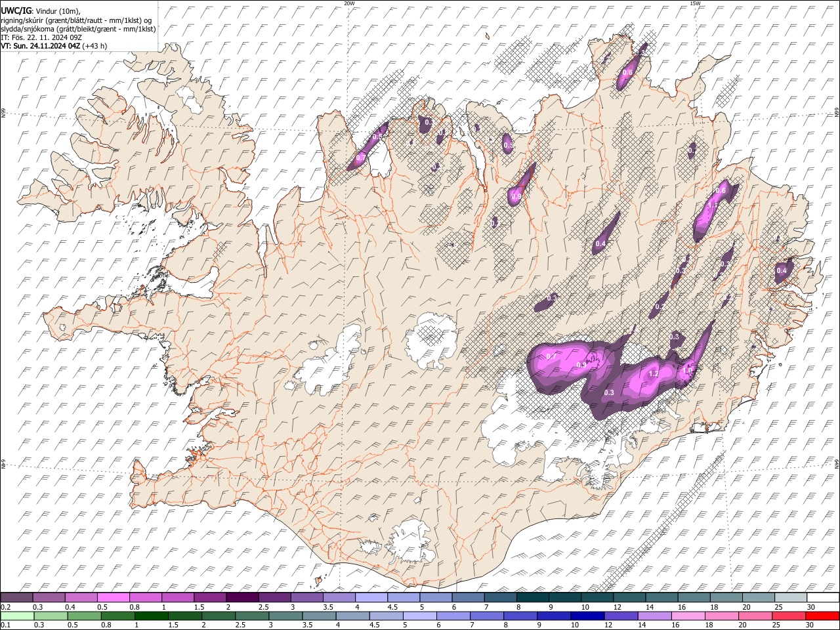Click the '20' label in the lower legend row
The image size is (840, 630).
click(742, 625)
